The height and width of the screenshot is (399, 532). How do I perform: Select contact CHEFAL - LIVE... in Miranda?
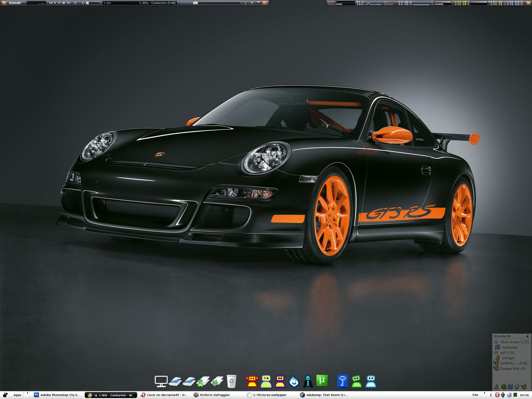pyautogui.click(x=512, y=363)
